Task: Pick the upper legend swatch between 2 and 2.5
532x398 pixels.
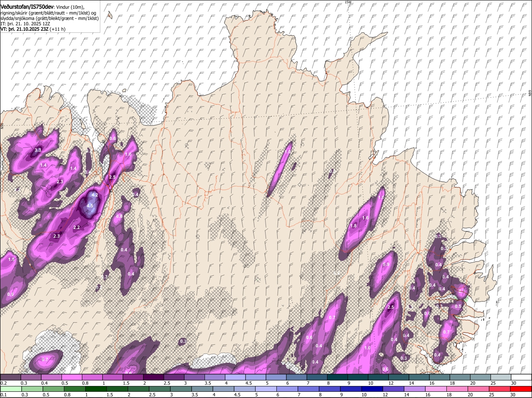Action: click(154, 377)
